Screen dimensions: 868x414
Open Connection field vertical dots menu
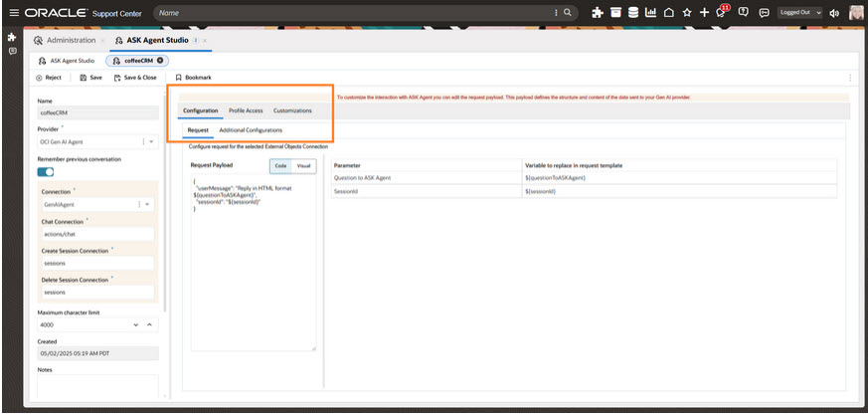139,204
